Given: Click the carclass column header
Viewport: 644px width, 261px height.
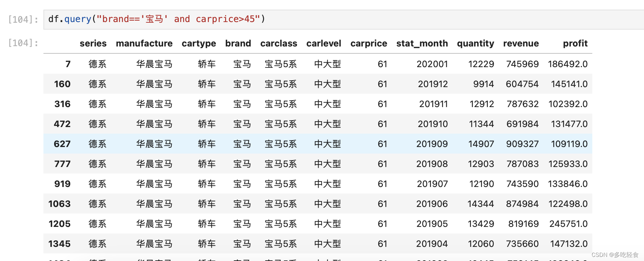Looking at the screenshot, I should click(x=279, y=43).
